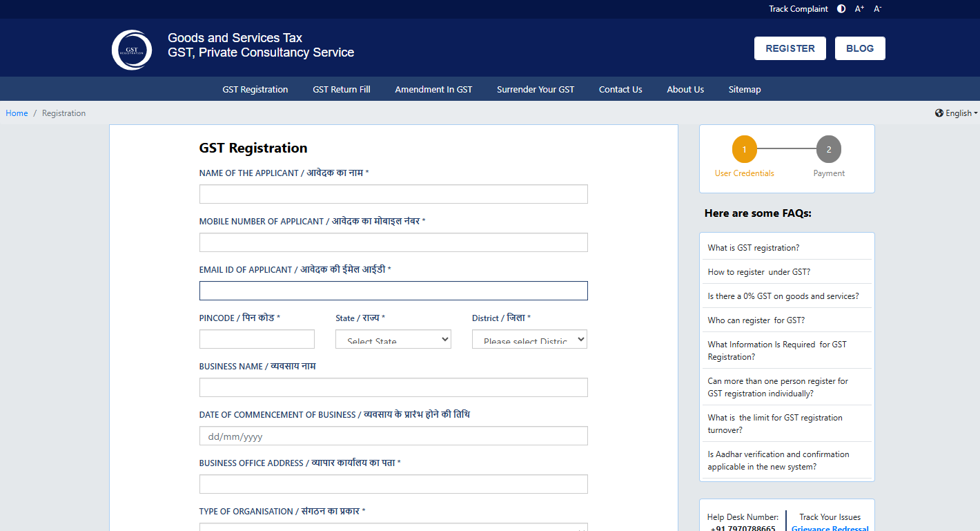This screenshot has height=531, width=980.
Task: Open the GST Return Fill menu item
Action: click(x=341, y=89)
